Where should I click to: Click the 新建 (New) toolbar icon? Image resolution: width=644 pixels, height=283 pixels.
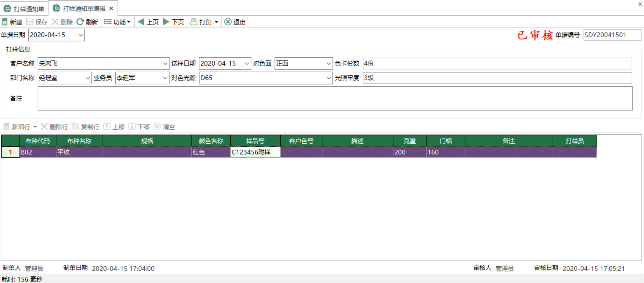coord(5,22)
